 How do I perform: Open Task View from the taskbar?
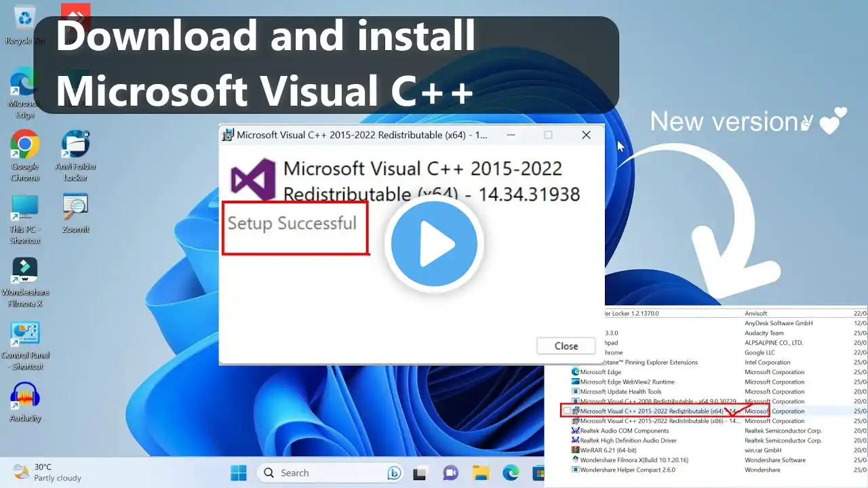click(x=420, y=472)
